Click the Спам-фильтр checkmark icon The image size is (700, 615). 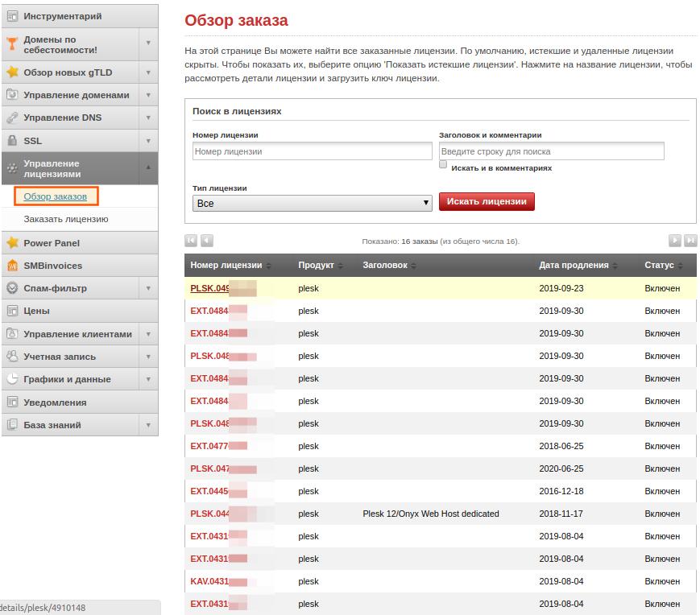[x=12, y=287]
